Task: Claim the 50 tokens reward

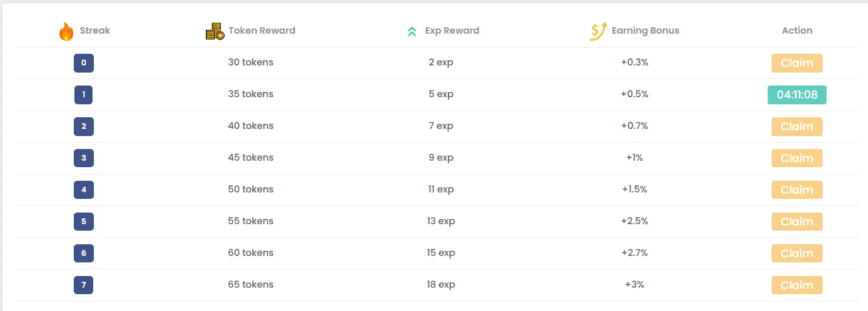Action: (x=797, y=190)
